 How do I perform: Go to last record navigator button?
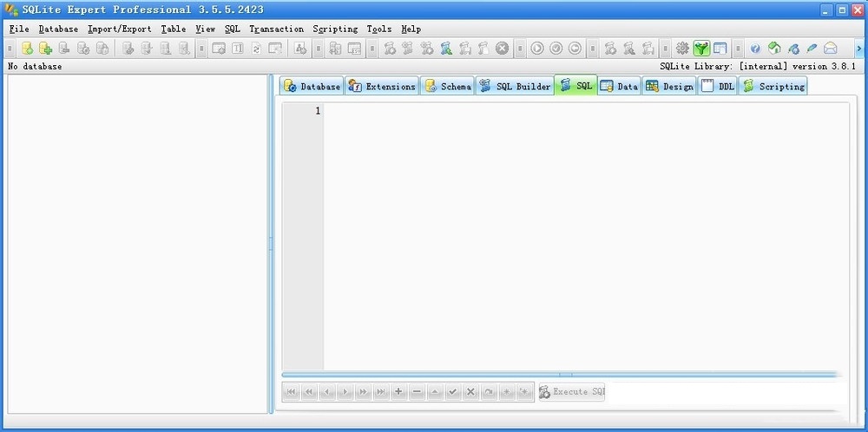(380, 391)
